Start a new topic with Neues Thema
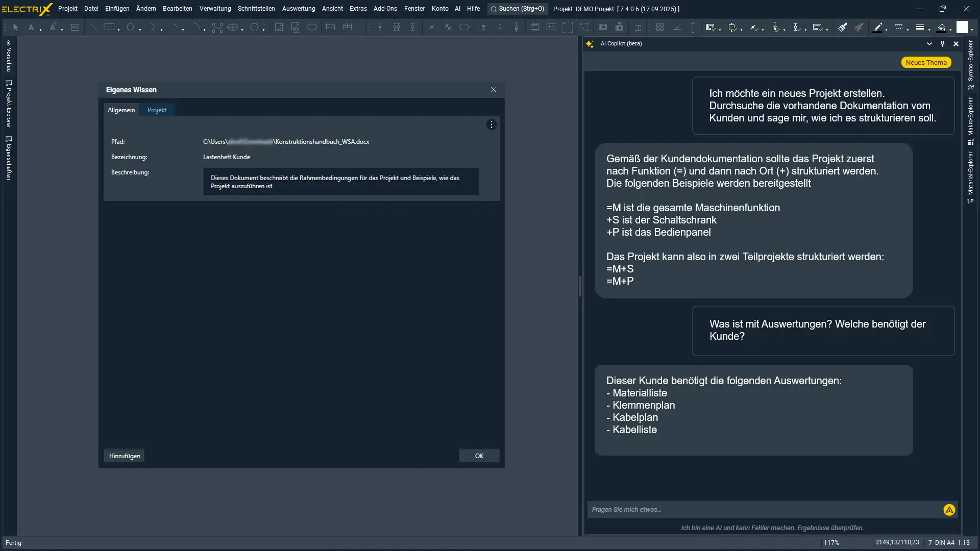This screenshot has height=551, width=980. (926, 62)
